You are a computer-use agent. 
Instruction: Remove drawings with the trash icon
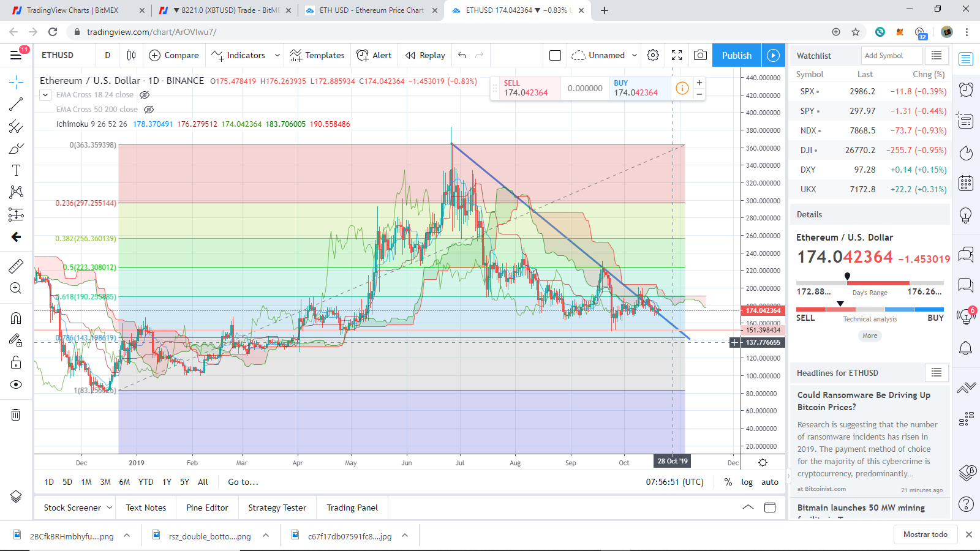(16, 414)
